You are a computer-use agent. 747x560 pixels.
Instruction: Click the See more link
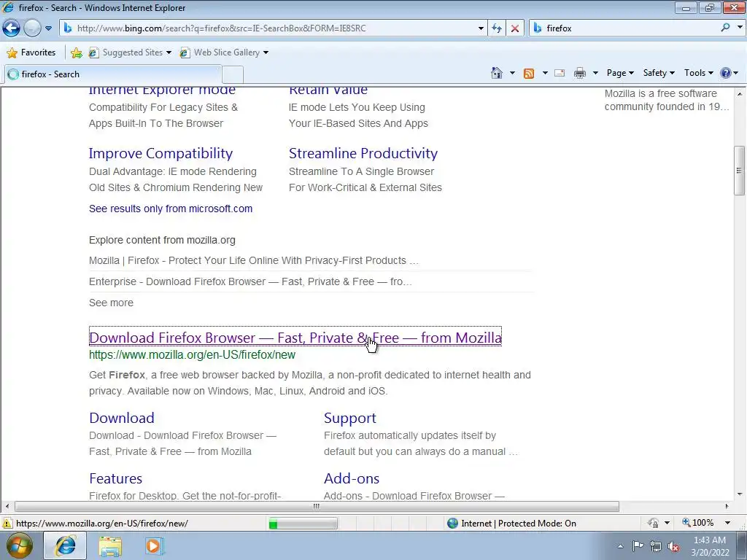click(111, 303)
